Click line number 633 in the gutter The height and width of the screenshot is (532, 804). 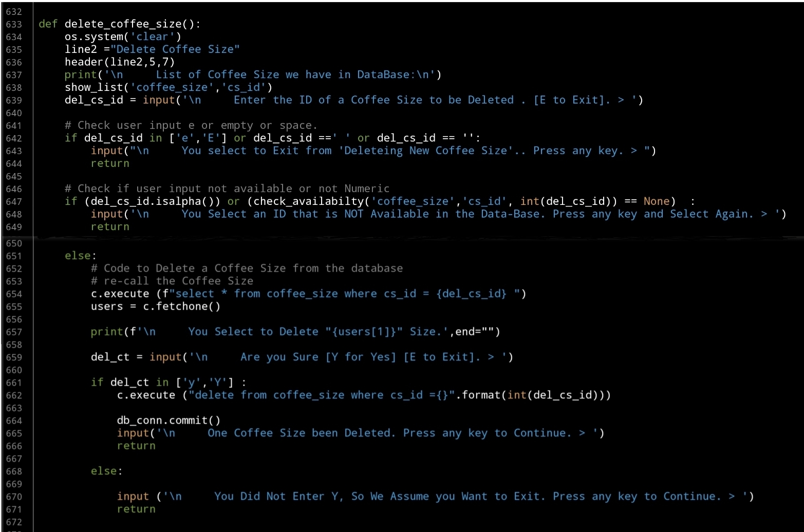pyautogui.click(x=14, y=24)
